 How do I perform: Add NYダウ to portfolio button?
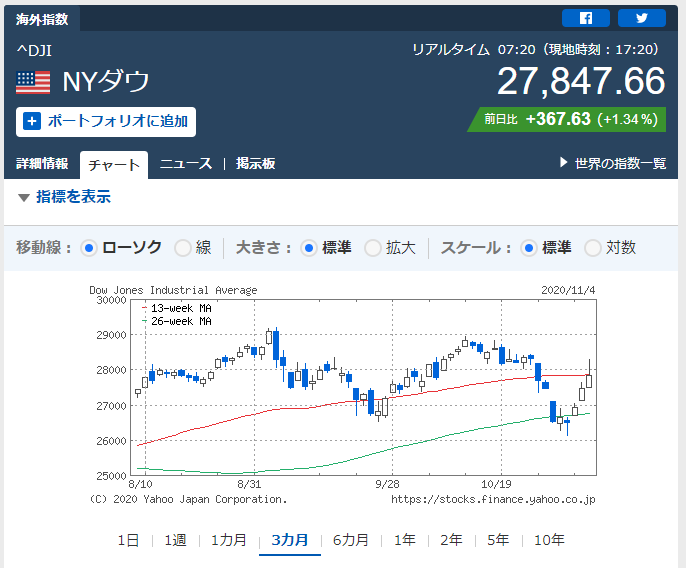(106, 122)
